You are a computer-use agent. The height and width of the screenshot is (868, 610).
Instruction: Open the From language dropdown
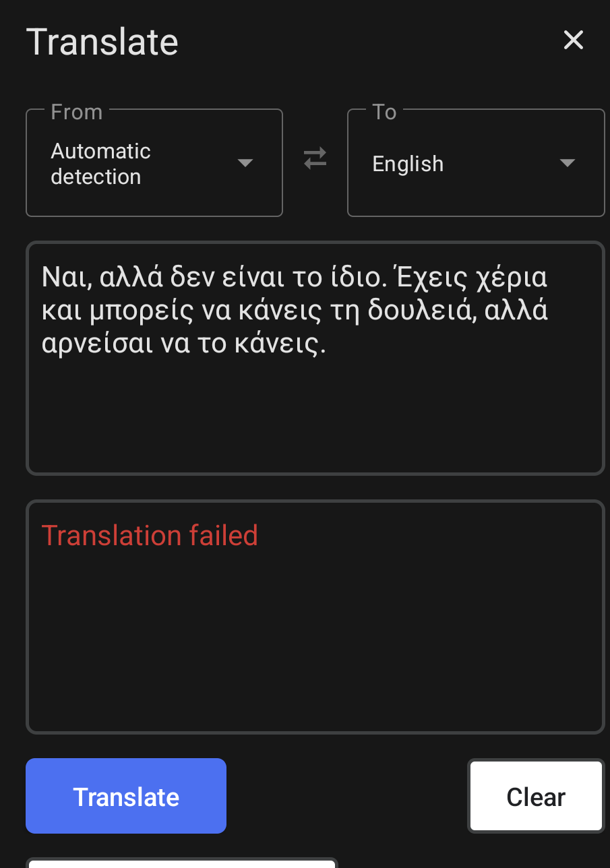(154, 163)
